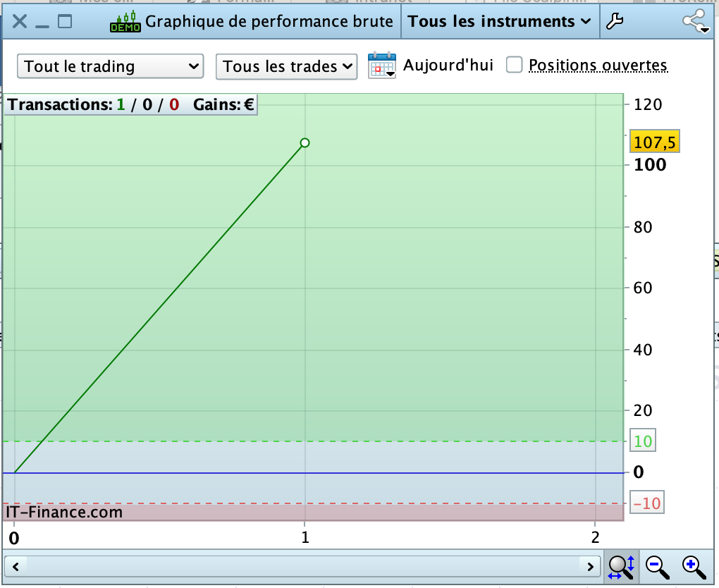Open the wrench settings icon
This screenshot has height=588, width=719.
coord(615,21)
